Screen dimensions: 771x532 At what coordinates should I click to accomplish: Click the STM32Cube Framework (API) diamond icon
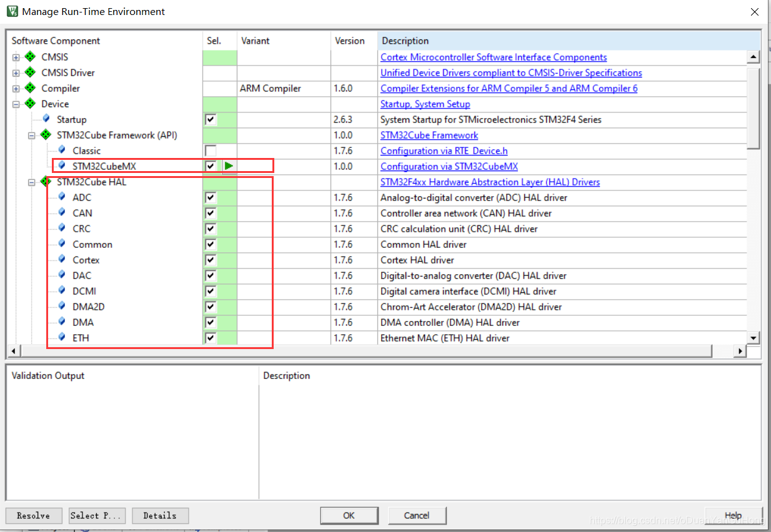(x=46, y=135)
